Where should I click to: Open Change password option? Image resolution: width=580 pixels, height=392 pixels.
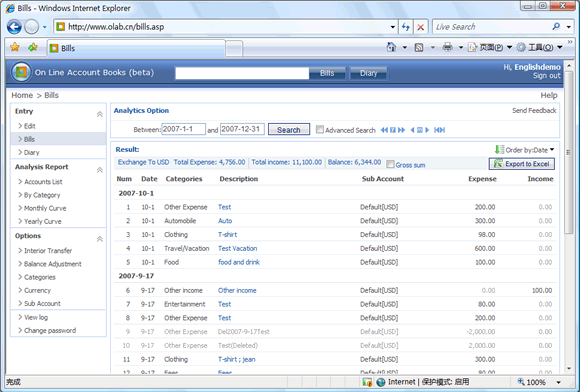[x=50, y=331]
